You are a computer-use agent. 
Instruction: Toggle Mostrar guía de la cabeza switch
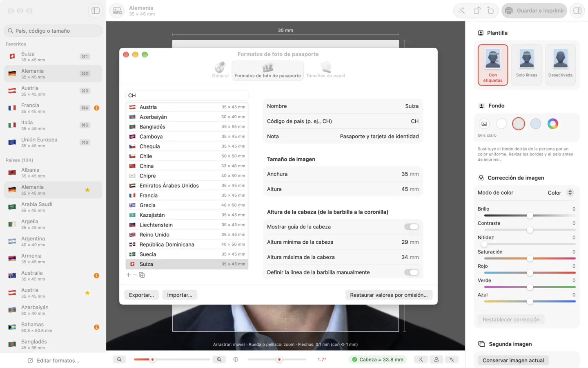pos(411,227)
